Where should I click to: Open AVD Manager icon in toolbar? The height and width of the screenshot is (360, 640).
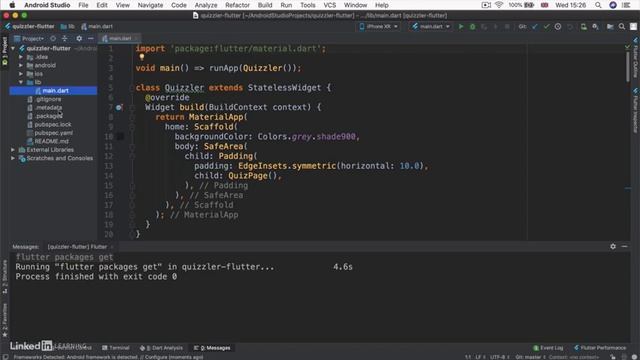[x=584, y=27]
